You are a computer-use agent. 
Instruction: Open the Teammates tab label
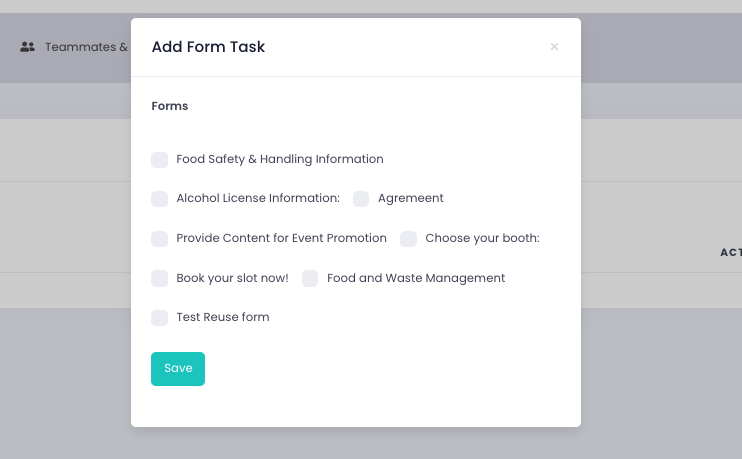[x=86, y=47]
